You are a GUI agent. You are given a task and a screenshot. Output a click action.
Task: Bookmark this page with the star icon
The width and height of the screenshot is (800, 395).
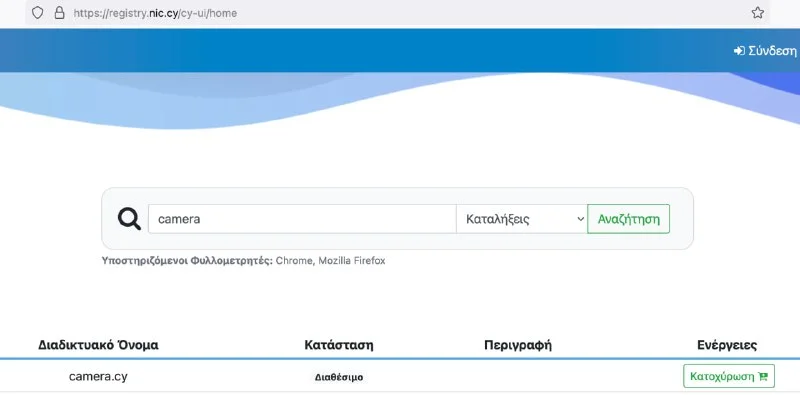tap(758, 13)
